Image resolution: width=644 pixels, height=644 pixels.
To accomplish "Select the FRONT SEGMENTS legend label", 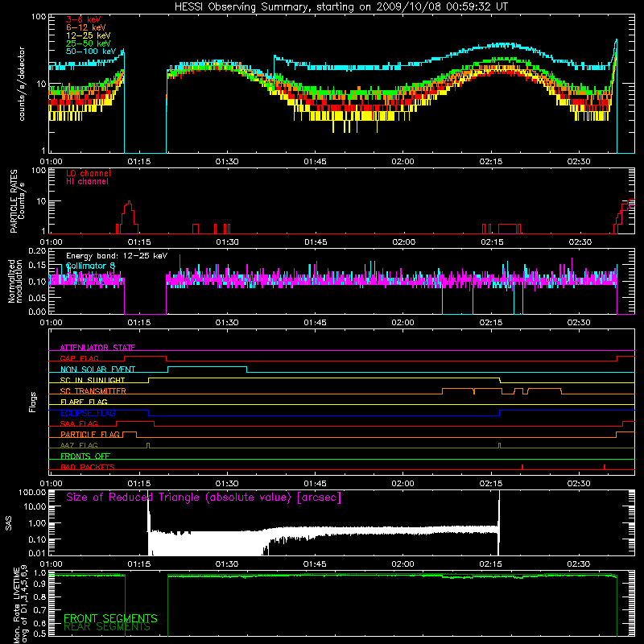I will tap(110, 618).
